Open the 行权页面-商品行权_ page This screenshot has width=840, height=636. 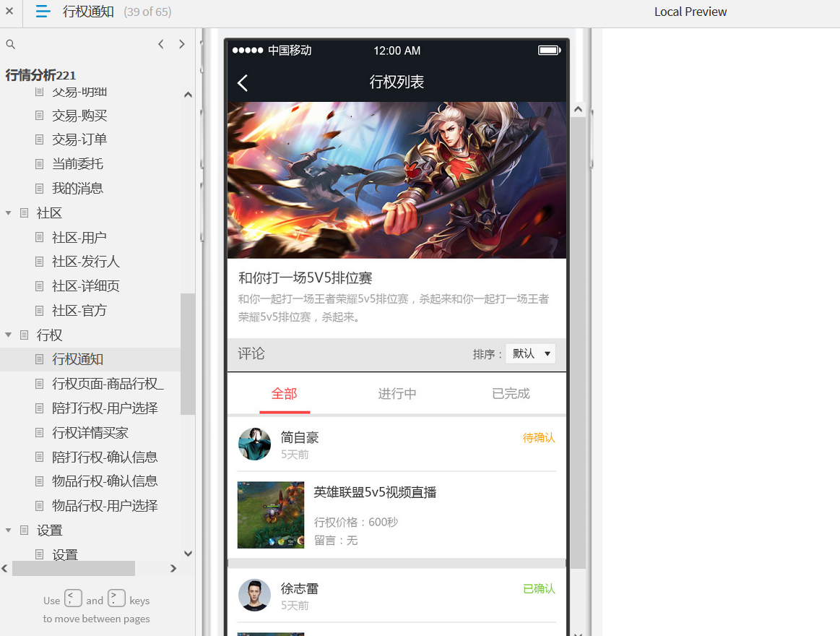pos(108,384)
